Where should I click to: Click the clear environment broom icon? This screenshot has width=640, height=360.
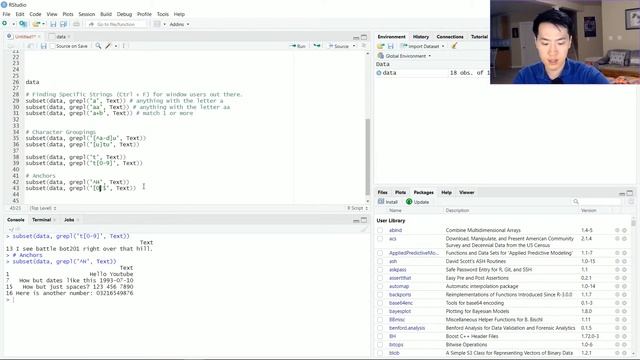[x=454, y=46]
